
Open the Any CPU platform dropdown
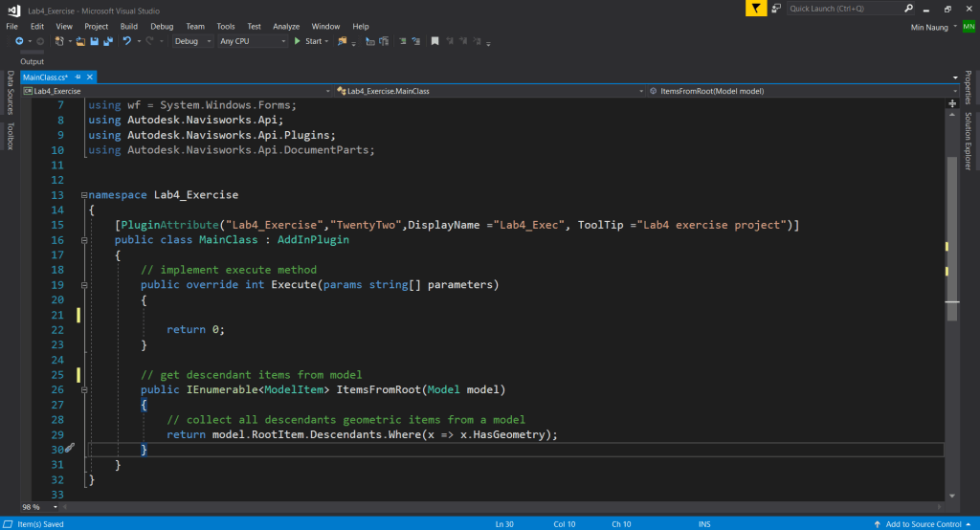[252, 41]
